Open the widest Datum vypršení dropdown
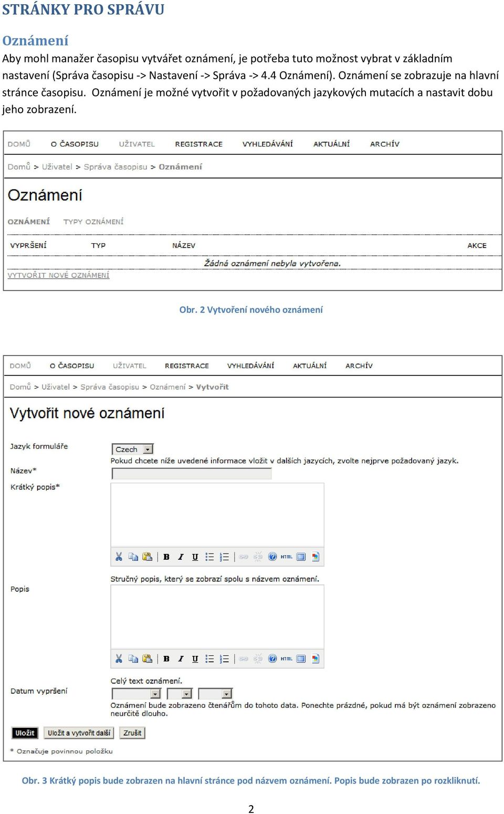The image size is (504, 814). [136, 694]
